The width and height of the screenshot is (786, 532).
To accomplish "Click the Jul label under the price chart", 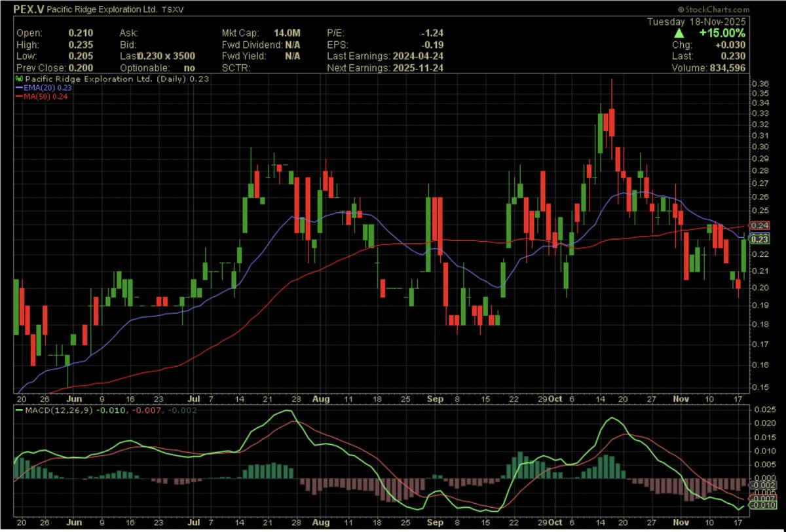I will click(195, 398).
